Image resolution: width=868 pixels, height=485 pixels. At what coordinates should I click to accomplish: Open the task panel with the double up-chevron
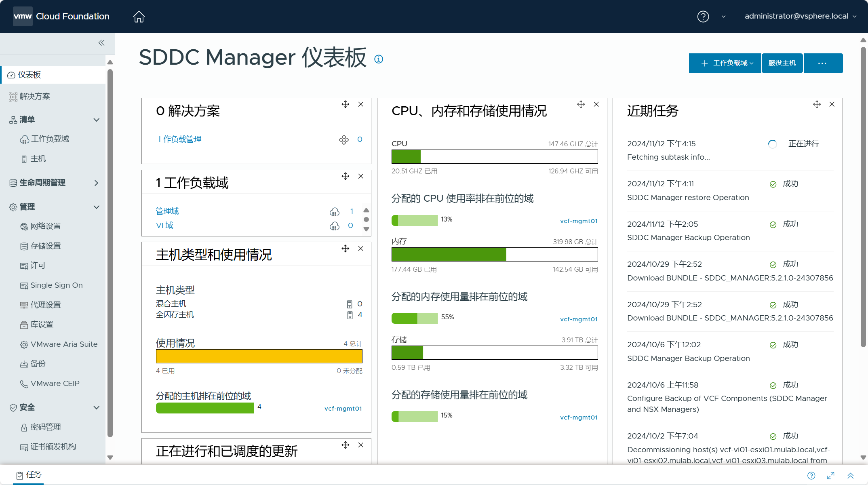850,475
